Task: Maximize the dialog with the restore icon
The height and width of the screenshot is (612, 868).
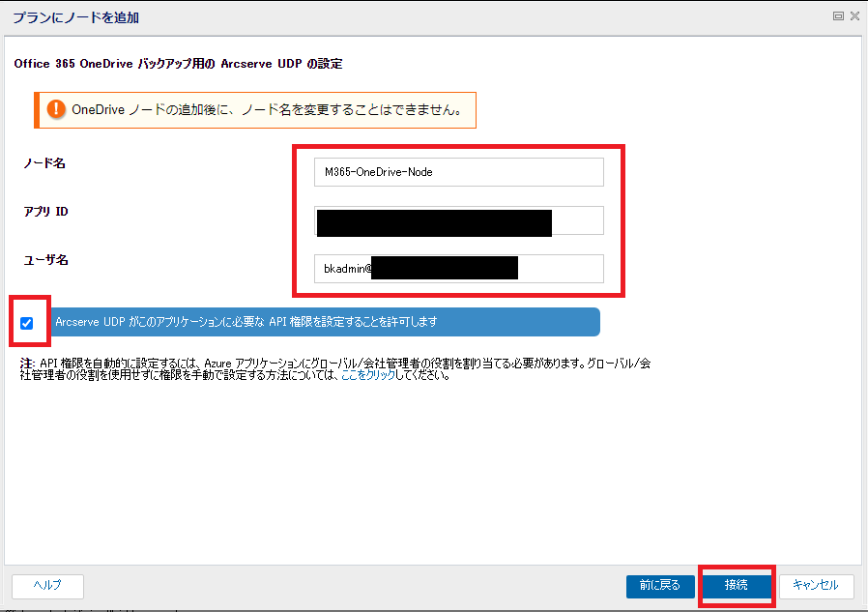Action: click(x=838, y=16)
